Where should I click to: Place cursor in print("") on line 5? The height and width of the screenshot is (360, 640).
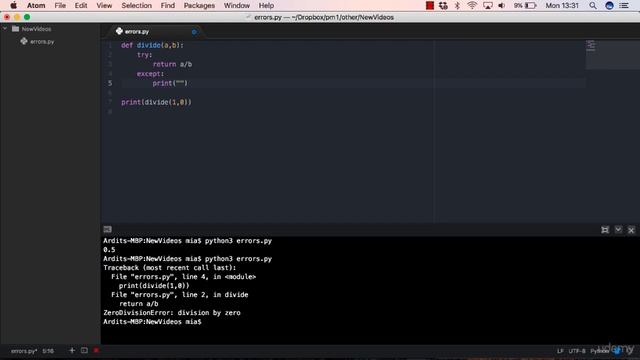coord(170,83)
